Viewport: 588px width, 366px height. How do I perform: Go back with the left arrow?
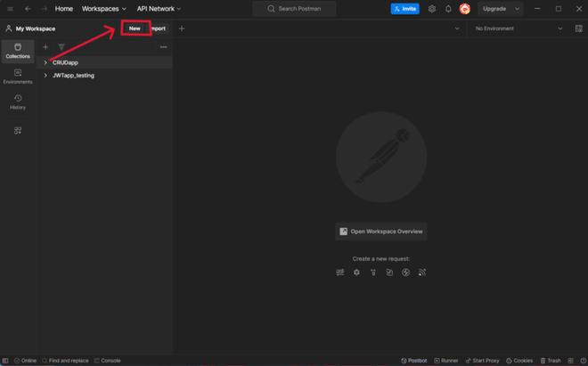click(x=28, y=9)
